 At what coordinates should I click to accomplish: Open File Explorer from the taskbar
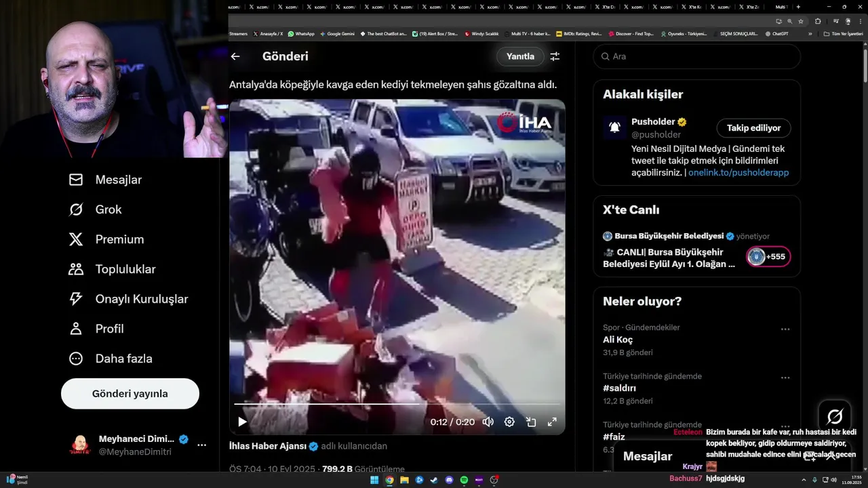coord(404,480)
